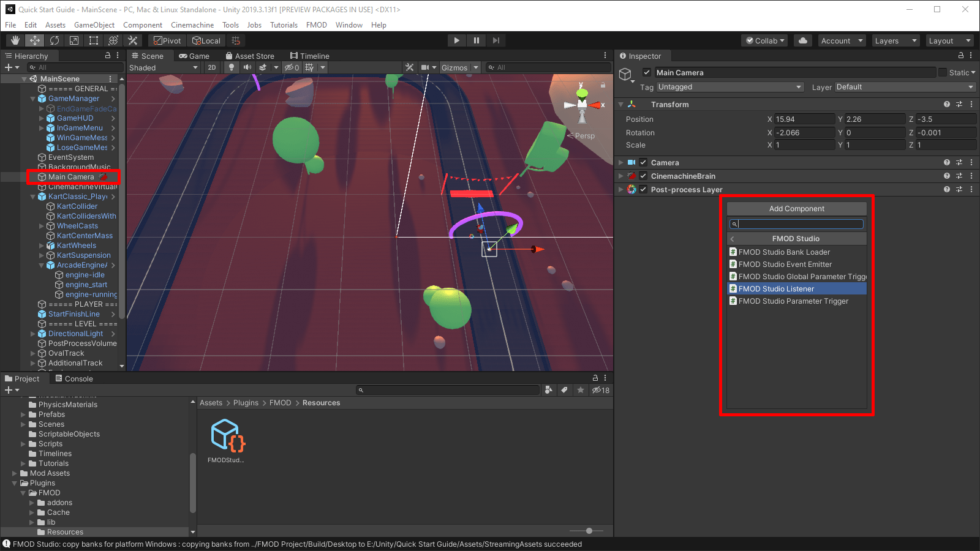
Task: Collapse the KartClassic_Player hierarchy node
Action: click(x=32, y=197)
